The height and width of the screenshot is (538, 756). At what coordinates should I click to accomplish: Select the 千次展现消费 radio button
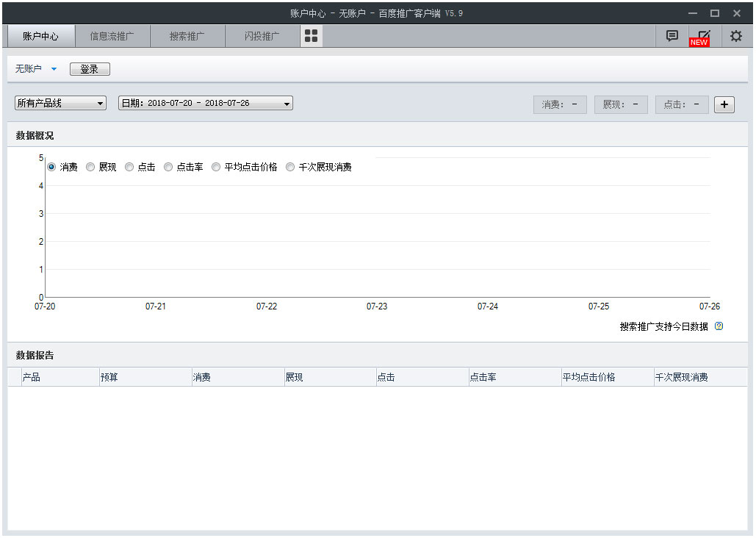tap(290, 167)
